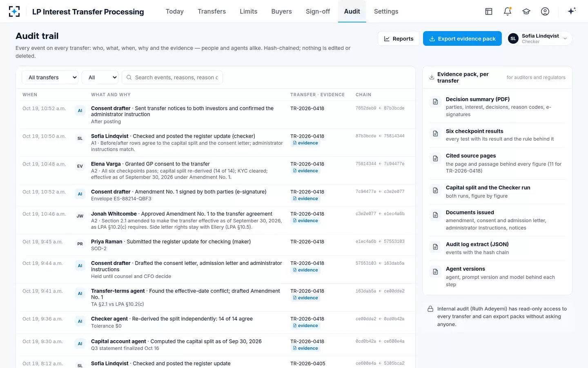The height and width of the screenshot is (368, 588).
Task: Open evidence link on Elena Varga's consent row
Action: (x=305, y=171)
